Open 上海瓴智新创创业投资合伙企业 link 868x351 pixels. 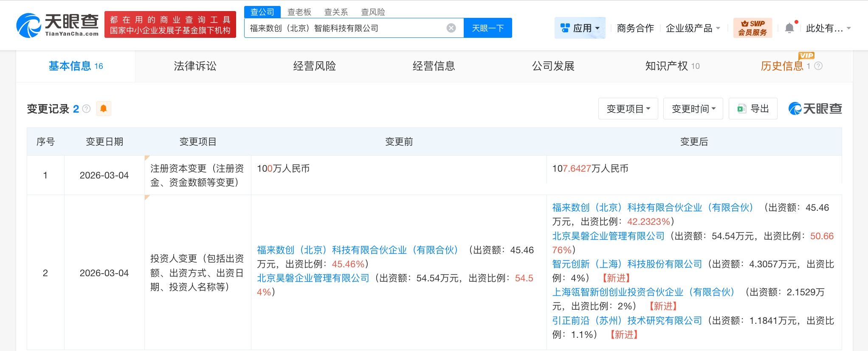(x=643, y=292)
